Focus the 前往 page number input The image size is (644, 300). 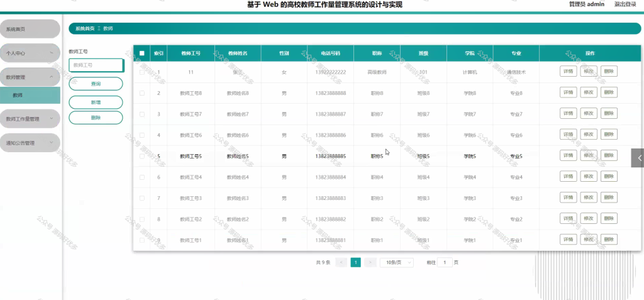coord(445,263)
